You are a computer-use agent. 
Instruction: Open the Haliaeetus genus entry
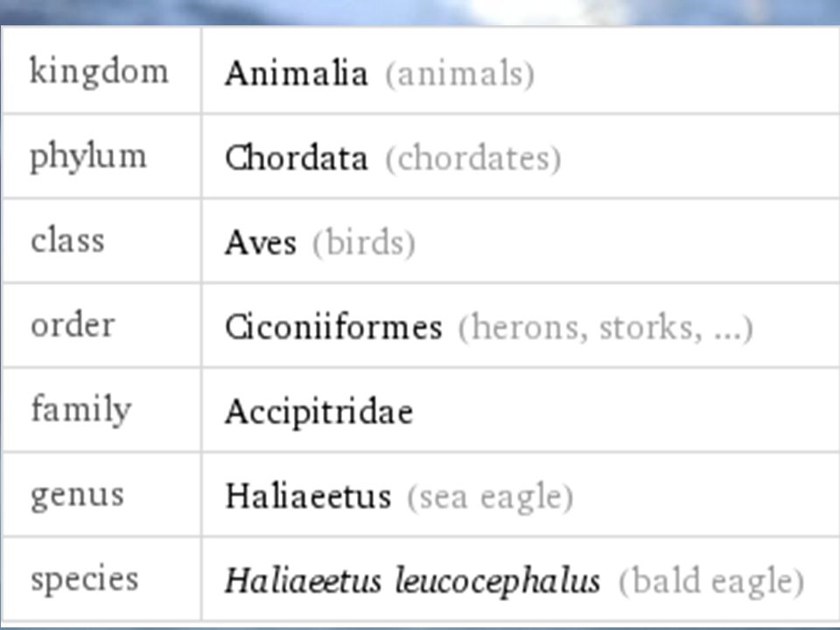click(x=308, y=496)
